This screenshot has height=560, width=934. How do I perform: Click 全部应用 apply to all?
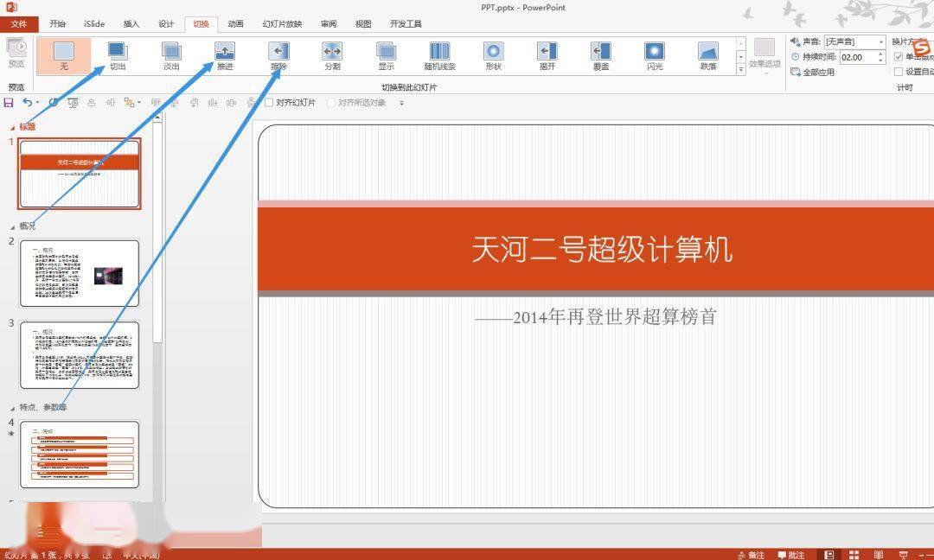click(x=812, y=72)
